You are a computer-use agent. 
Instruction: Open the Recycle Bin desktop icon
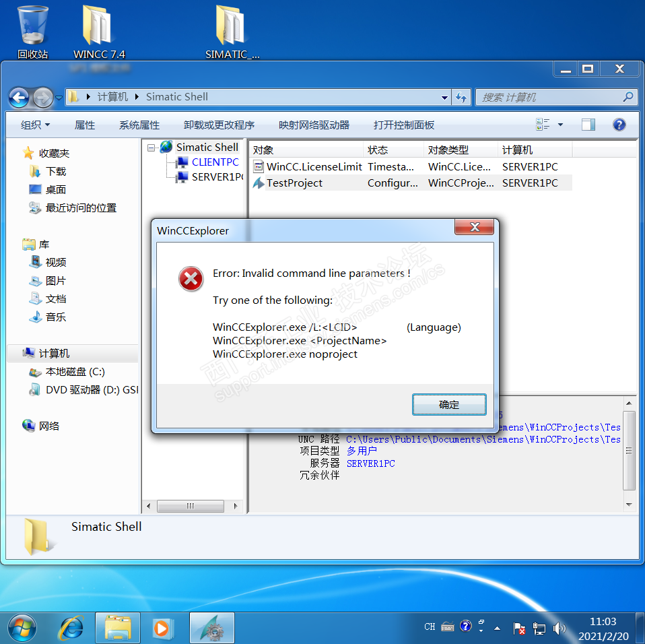[x=32, y=32]
